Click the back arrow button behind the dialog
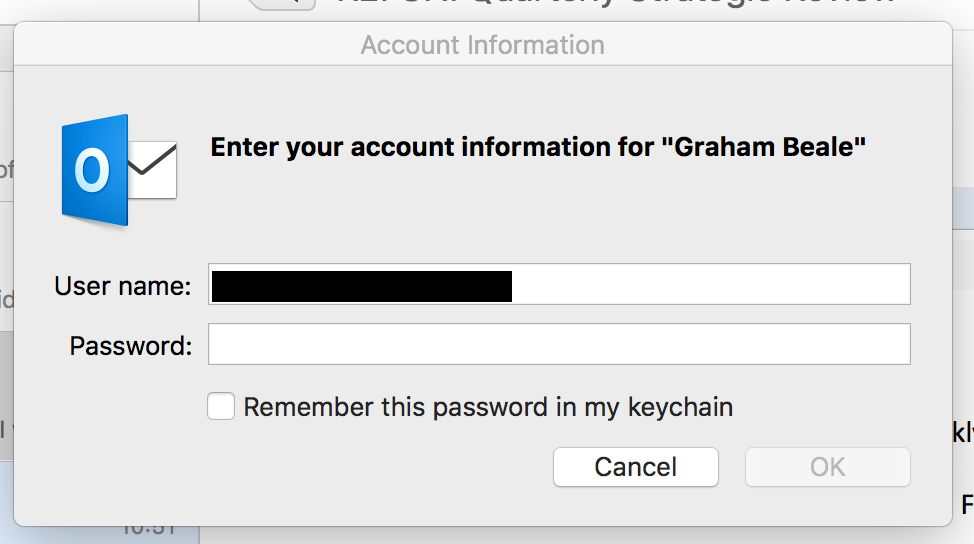Screen dimensions: 974x544 coord(283,3)
